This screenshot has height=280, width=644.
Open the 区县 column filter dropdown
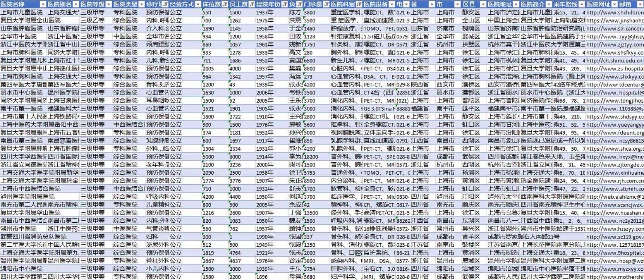483,4
